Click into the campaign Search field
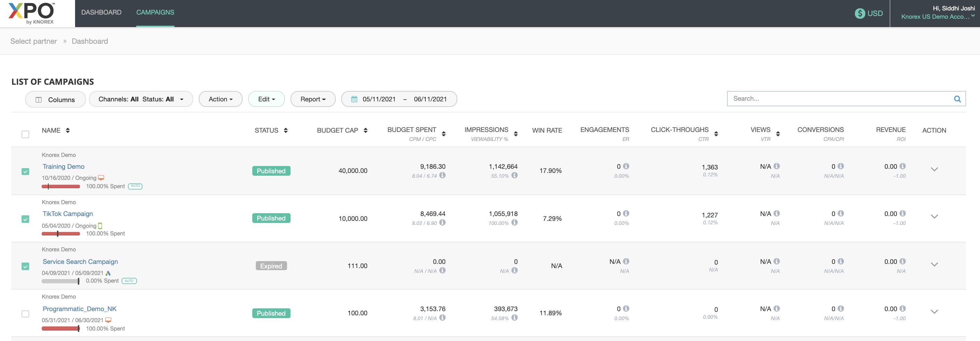 click(837, 99)
